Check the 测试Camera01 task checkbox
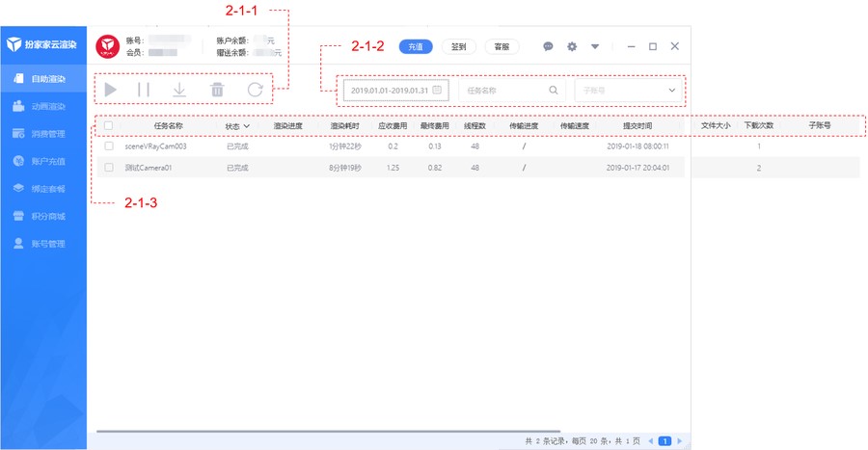This screenshot has width=868, height=450. tap(109, 168)
